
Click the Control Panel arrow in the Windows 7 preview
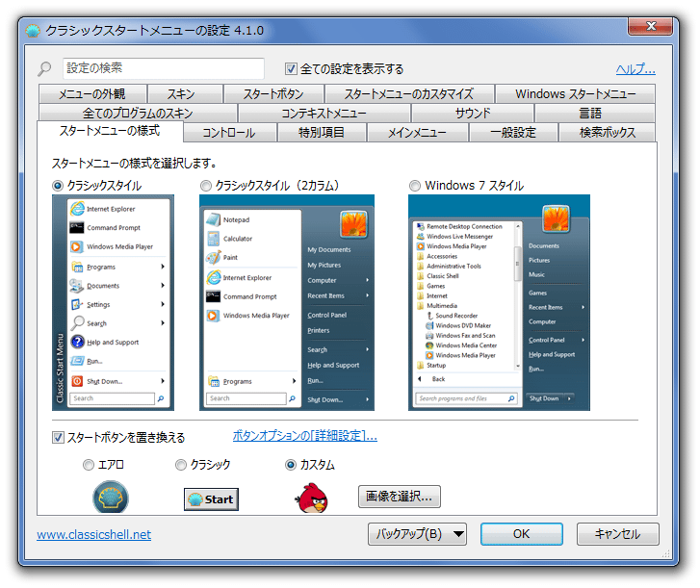[583, 340]
